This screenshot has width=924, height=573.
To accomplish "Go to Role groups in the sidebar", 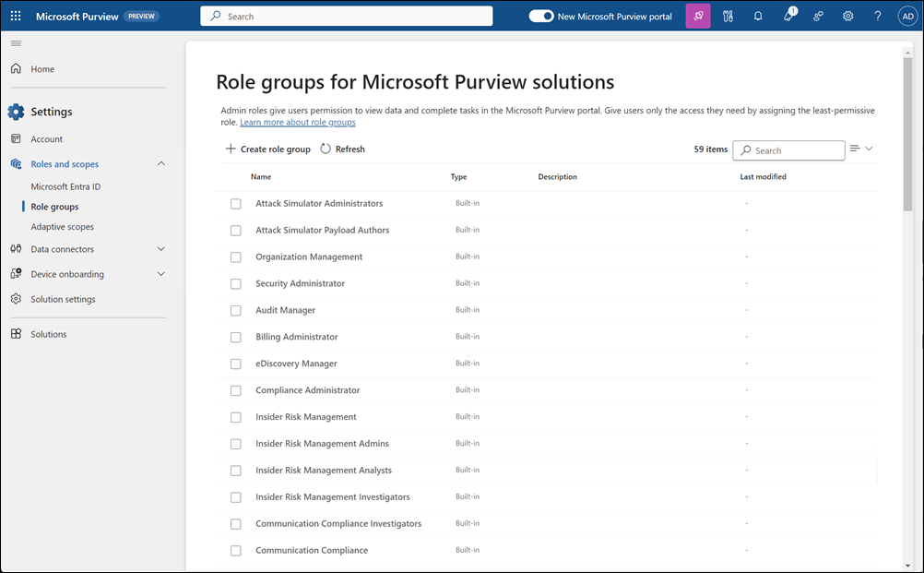I will pos(53,206).
